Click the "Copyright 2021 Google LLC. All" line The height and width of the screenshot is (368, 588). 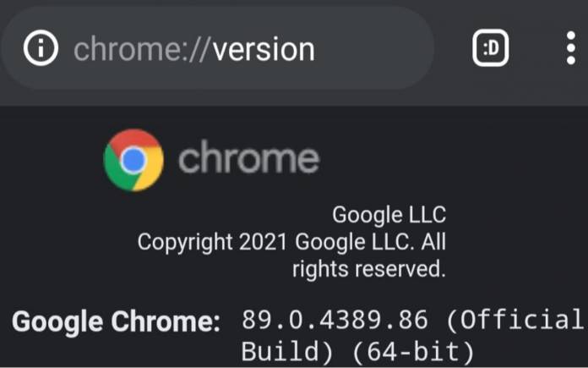coord(291,242)
